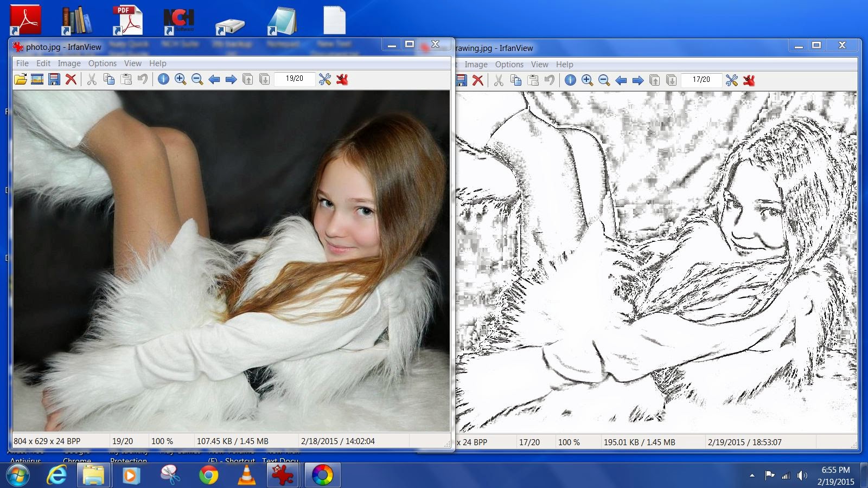The image size is (868, 488).
Task: Paste from clipboard in photo.jpg window
Action: [126, 80]
